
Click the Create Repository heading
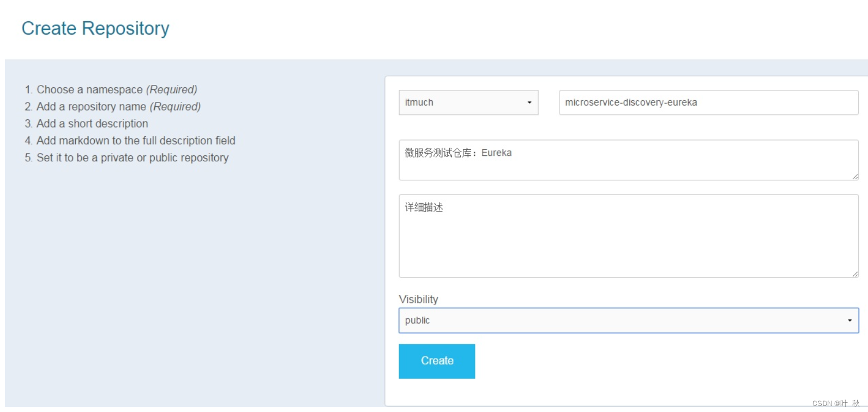(95, 28)
